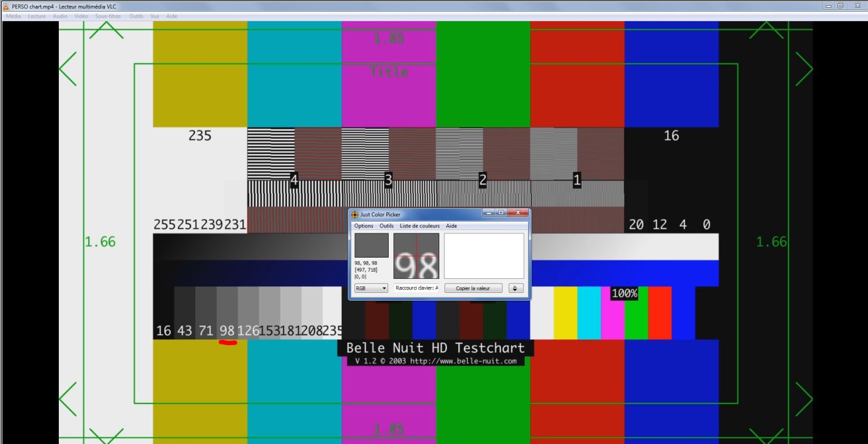Click the empty saved color list box
The height and width of the screenshot is (444, 868).
[484, 256]
